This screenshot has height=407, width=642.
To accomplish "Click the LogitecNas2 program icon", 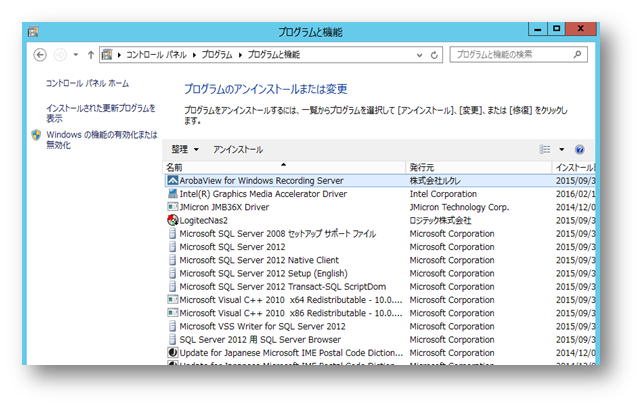I will [173, 220].
